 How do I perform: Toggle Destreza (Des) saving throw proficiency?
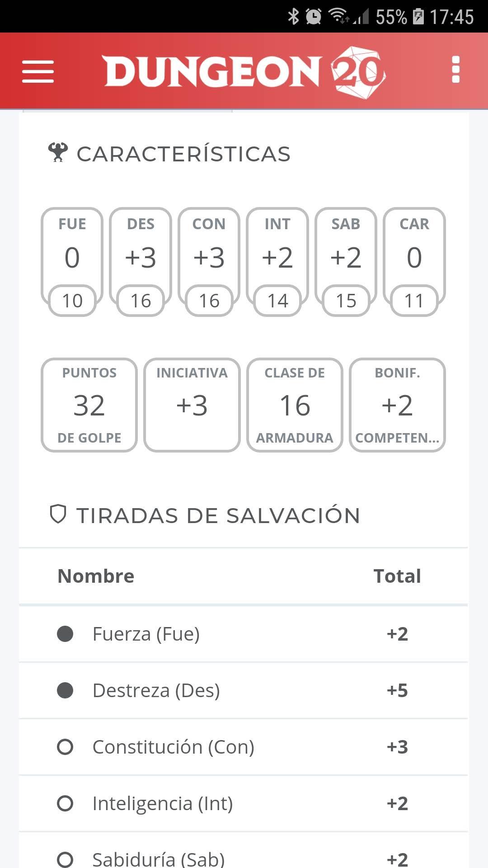65,690
